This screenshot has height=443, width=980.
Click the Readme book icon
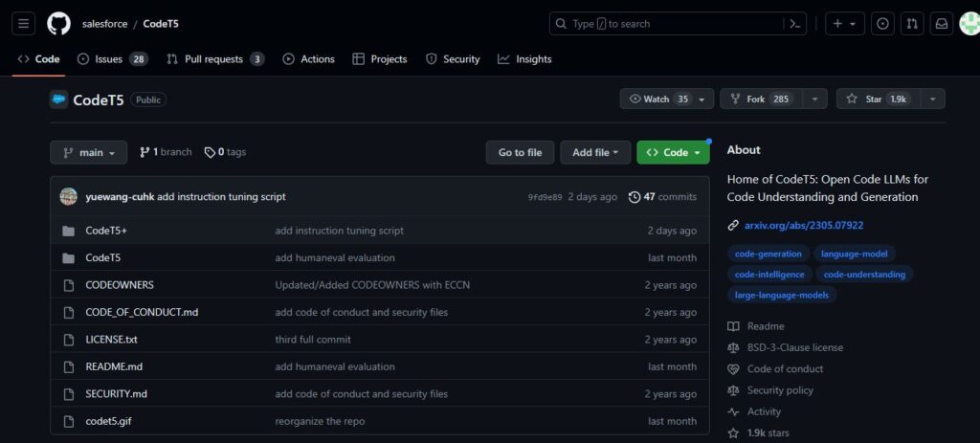click(733, 327)
